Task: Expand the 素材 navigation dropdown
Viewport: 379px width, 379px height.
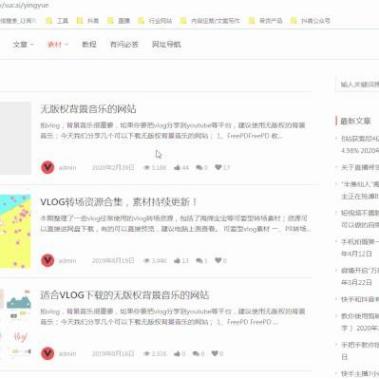Action: click(x=58, y=44)
